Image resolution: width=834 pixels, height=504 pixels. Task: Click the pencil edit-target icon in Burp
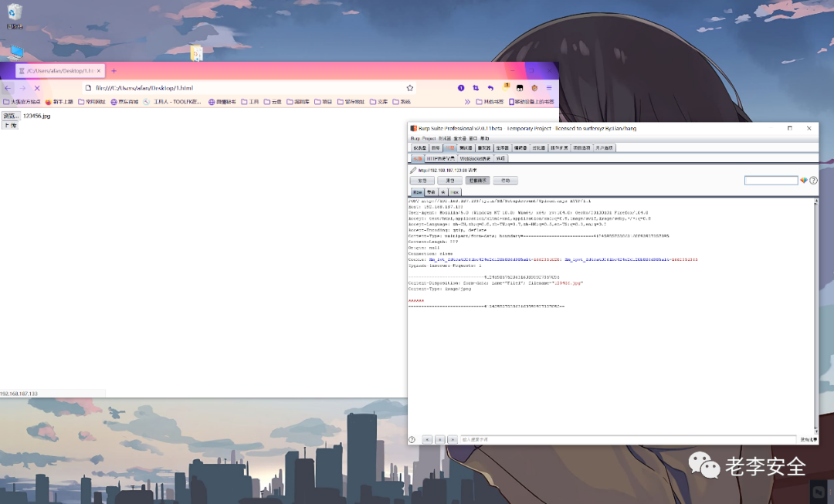coord(413,170)
